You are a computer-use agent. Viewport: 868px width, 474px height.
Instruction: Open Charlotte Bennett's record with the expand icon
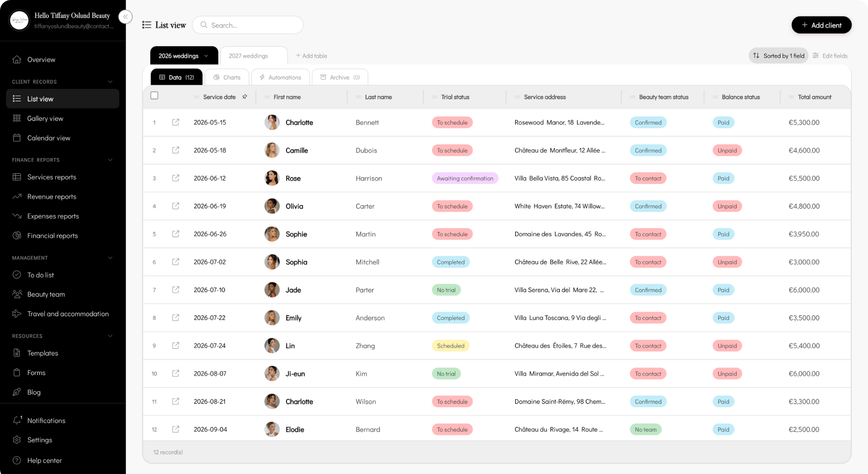(x=176, y=122)
